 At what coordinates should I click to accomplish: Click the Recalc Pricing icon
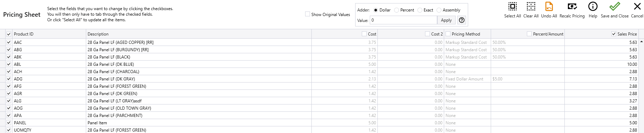coord(572,6)
